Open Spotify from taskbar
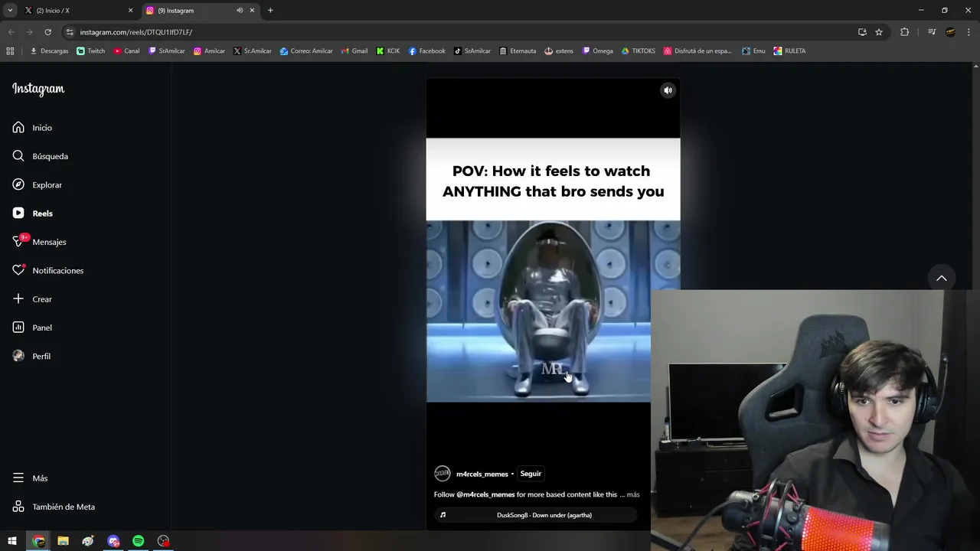 (x=139, y=541)
